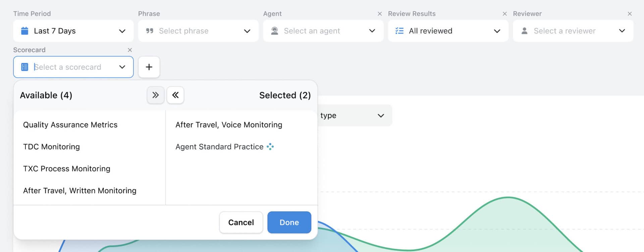Open the Select an agent dropdown

pos(323,31)
